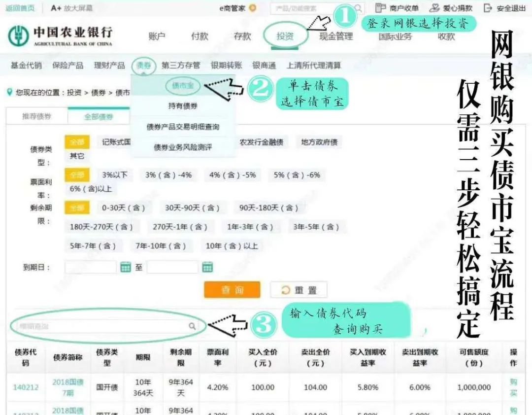Choose 持有债券 from the dropdown
Image resolution: width=532 pixels, height=415 pixels.
(x=183, y=106)
